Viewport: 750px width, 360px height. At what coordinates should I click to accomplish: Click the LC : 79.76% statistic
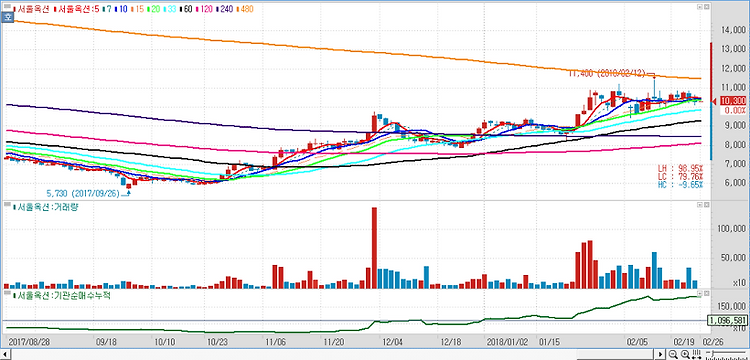tap(681, 176)
